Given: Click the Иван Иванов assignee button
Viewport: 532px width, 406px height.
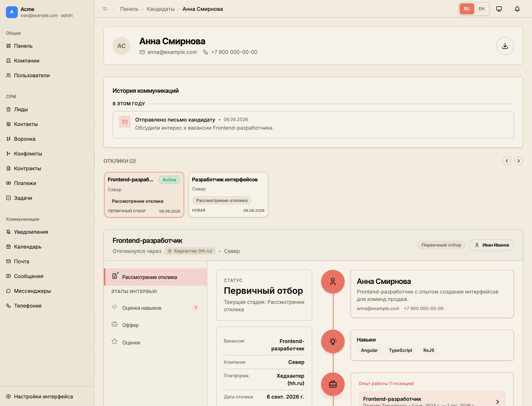Looking at the screenshot, I should tap(492, 245).
